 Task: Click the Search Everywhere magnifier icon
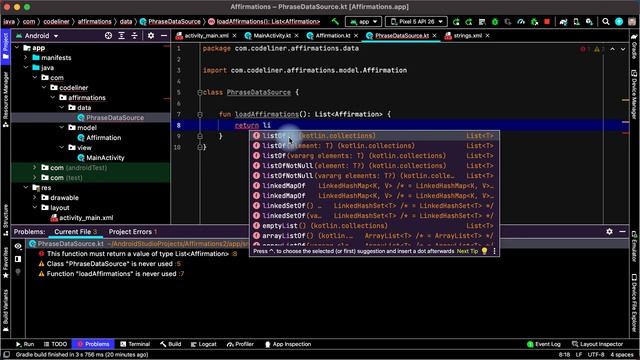coord(606,22)
